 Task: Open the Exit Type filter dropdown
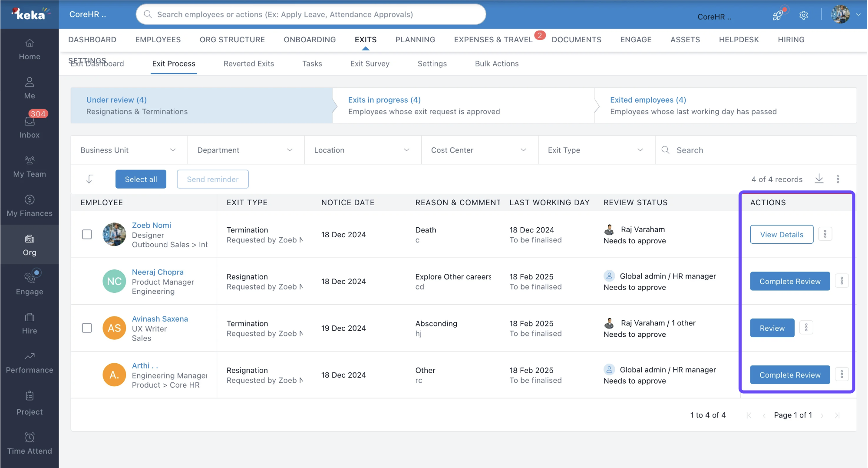(x=596, y=150)
